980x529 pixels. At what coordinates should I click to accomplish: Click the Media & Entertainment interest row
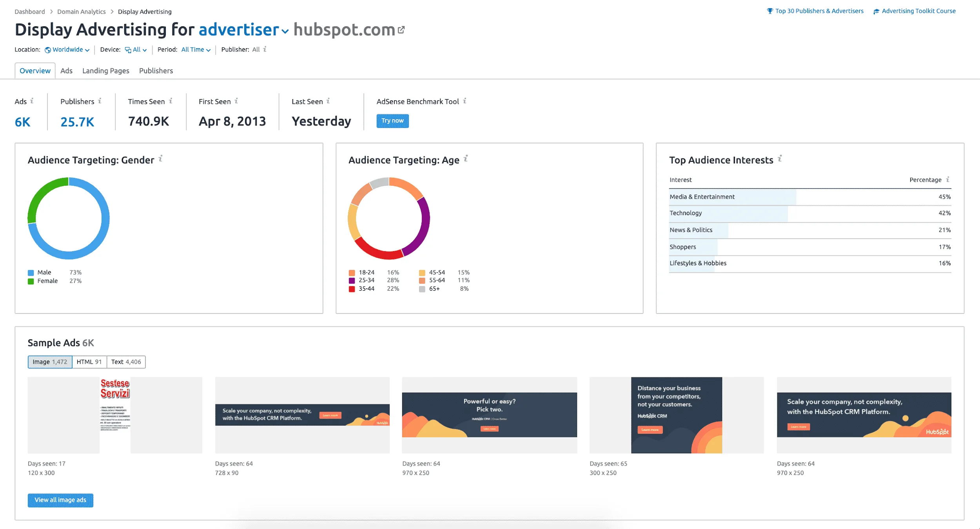[x=810, y=197]
